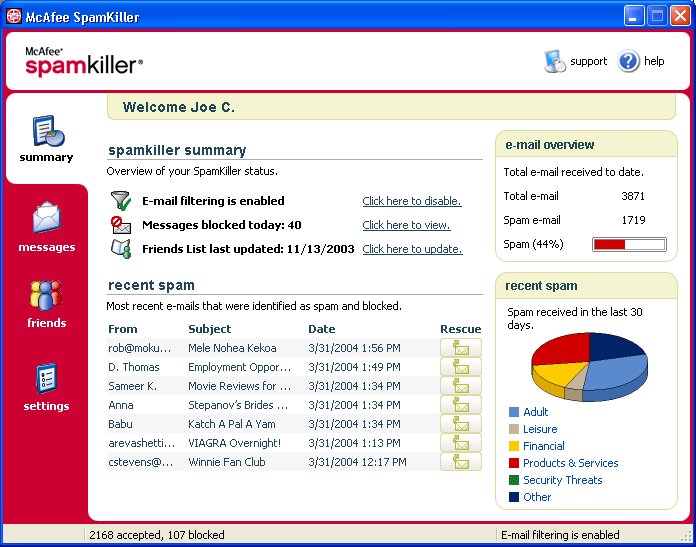This screenshot has width=696, height=547.
Task: Rescue the Movie Reviews message from Sameer K.
Action: [x=461, y=386]
